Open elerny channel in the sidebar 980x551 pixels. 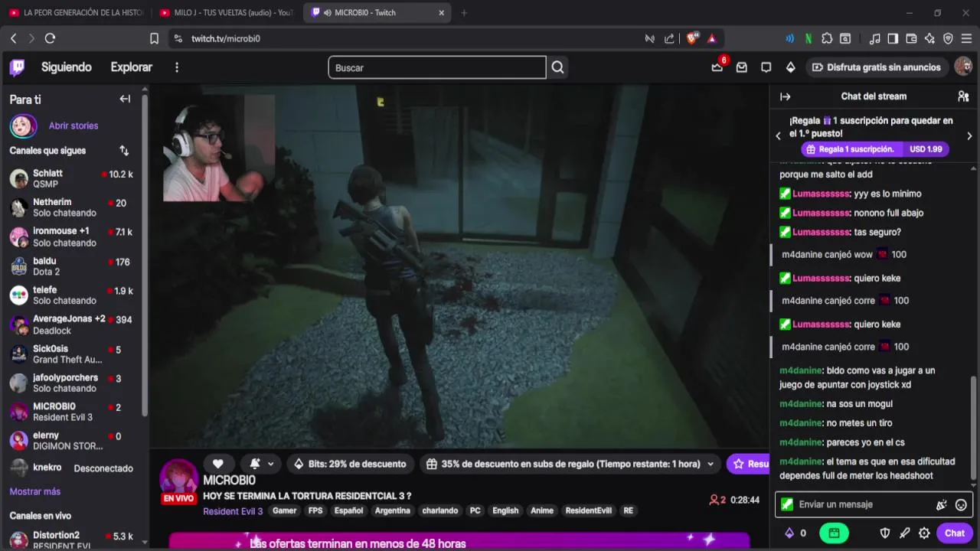click(x=72, y=440)
